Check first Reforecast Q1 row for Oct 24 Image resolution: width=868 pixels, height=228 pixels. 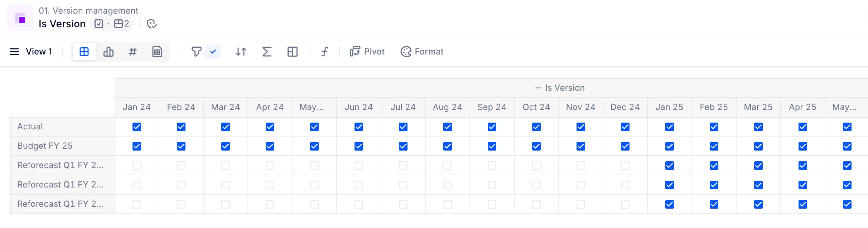[x=536, y=166]
